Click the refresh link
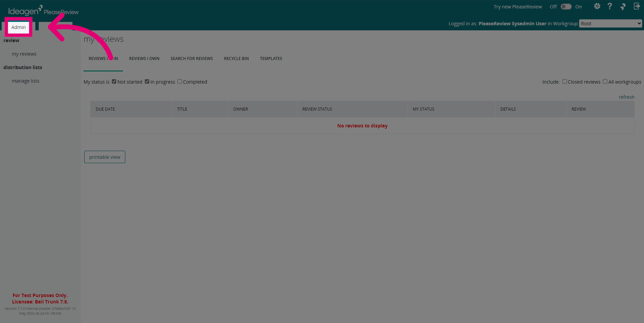This screenshot has height=323, width=644. pos(626,97)
